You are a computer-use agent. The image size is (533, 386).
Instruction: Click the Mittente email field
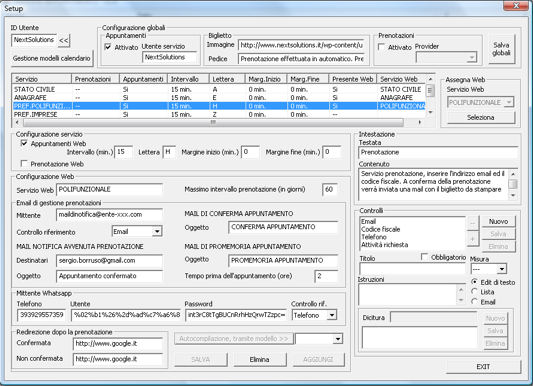pyautogui.click(x=109, y=215)
